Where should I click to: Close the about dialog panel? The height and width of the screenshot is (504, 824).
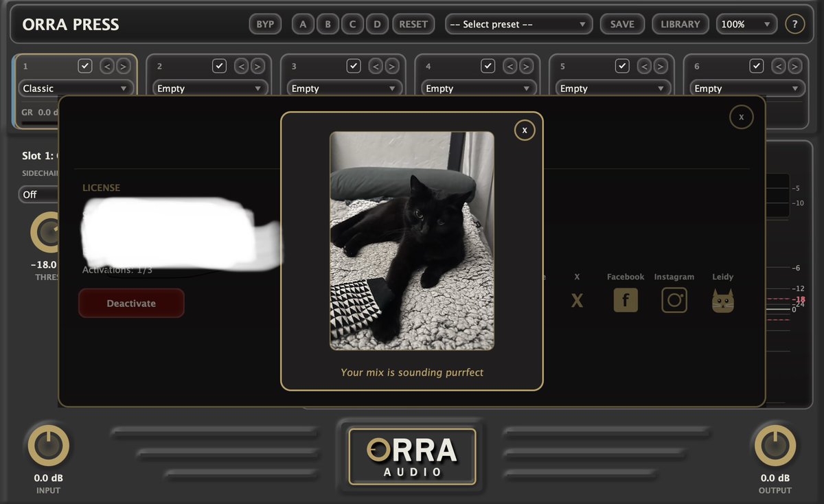point(741,117)
